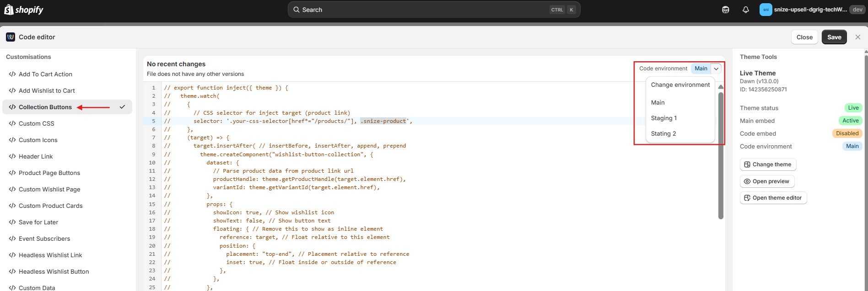Click the checkmark on Collection Buttons
The height and width of the screenshot is (291, 868).
click(x=122, y=107)
